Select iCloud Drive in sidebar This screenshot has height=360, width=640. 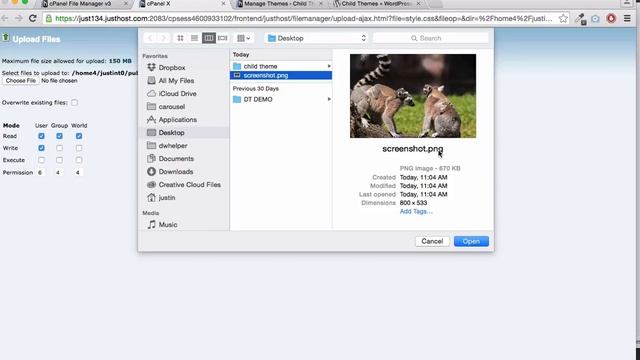point(178,93)
